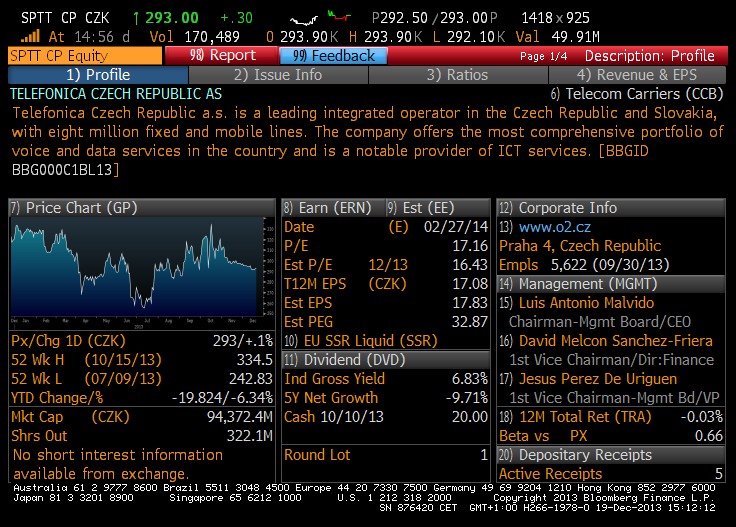Open the 99) Feedback button
736x527 pixels.
pos(333,55)
